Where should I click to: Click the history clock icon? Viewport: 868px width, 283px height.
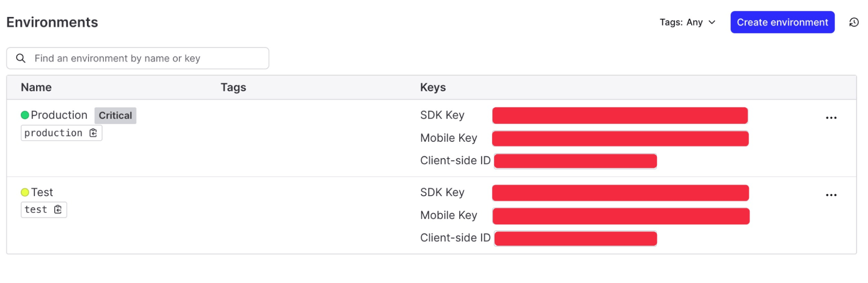point(854,22)
